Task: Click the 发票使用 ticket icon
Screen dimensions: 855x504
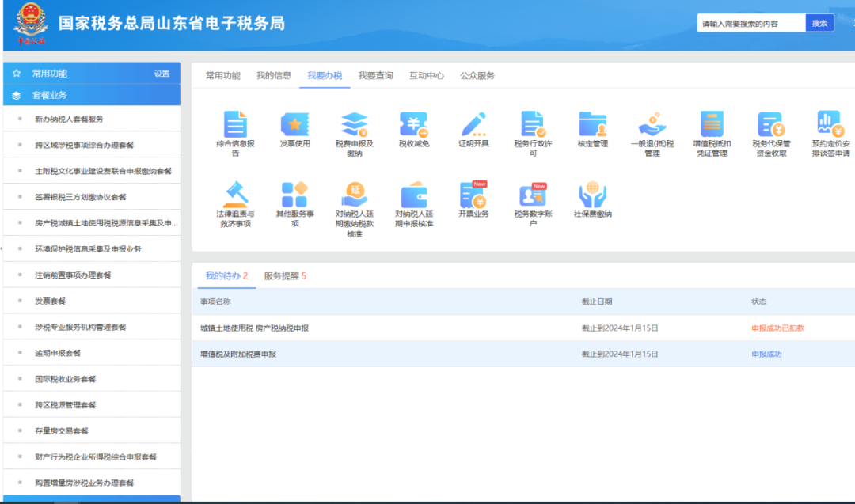Action: click(294, 124)
